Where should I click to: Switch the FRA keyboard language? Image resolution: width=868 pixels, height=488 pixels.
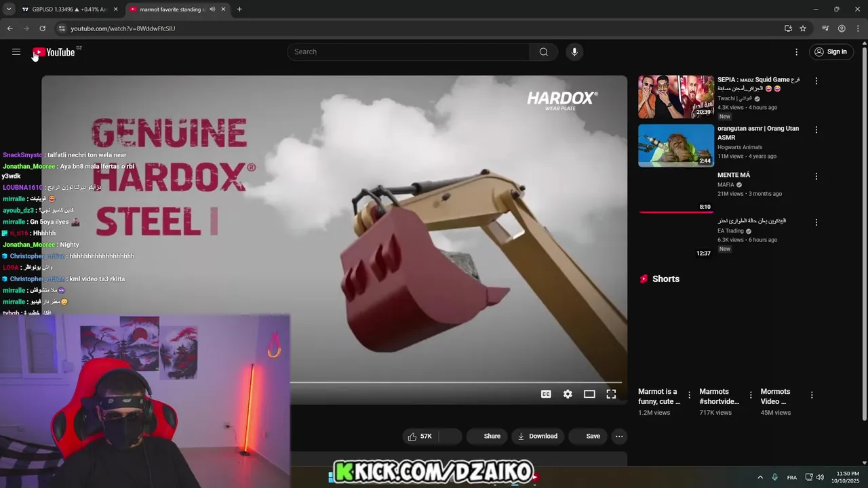792,477
